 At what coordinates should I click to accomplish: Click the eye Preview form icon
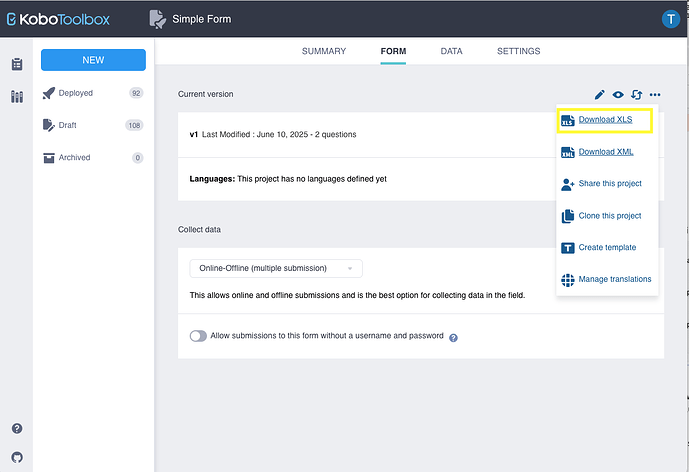618,94
